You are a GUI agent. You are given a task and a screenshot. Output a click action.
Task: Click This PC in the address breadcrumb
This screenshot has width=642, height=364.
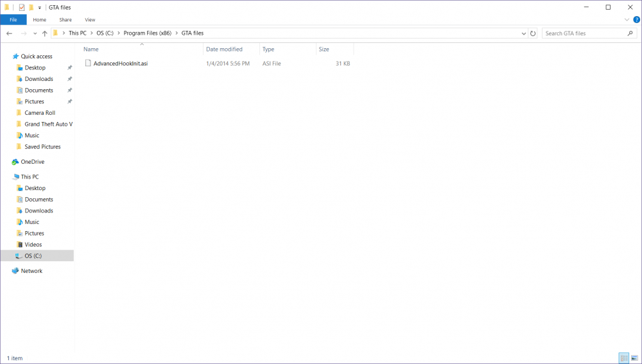pos(78,33)
